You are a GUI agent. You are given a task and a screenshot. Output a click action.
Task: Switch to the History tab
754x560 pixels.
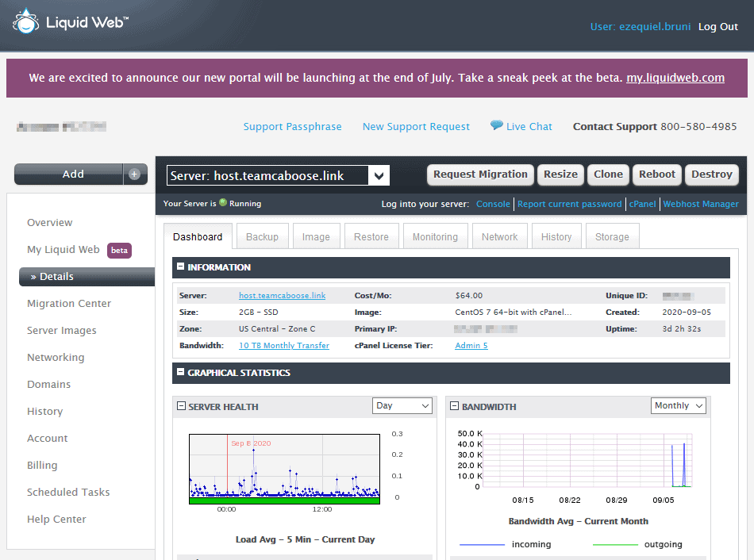coord(556,236)
